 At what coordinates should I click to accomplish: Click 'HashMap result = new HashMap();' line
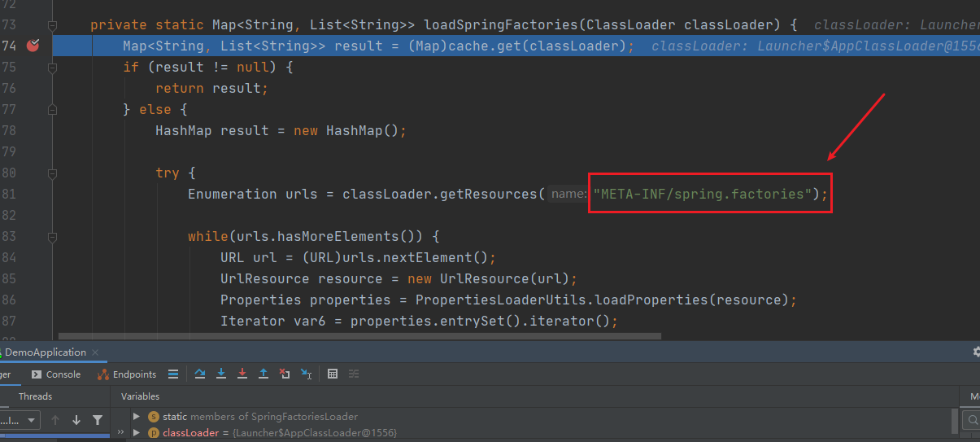pos(281,130)
